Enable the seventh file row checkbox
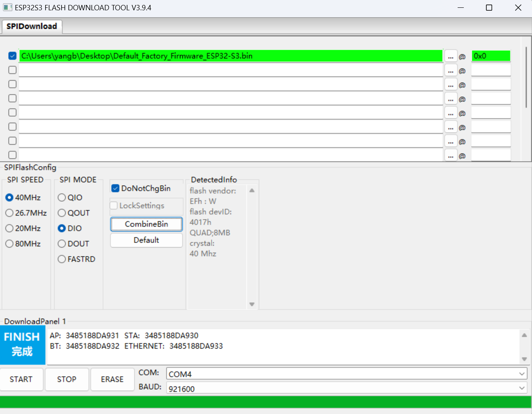532x414 pixels. 13,141
